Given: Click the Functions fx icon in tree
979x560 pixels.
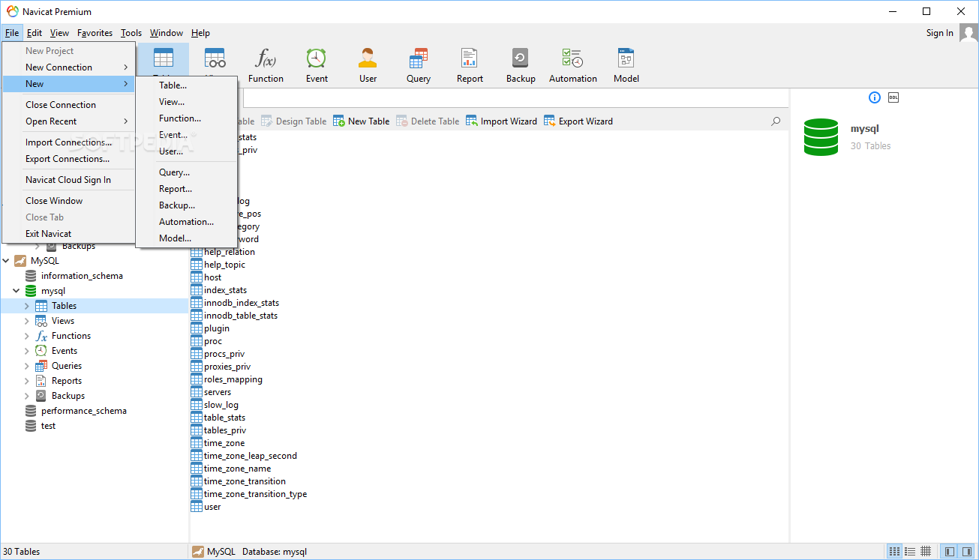Looking at the screenshot, I should coord(41,336).
